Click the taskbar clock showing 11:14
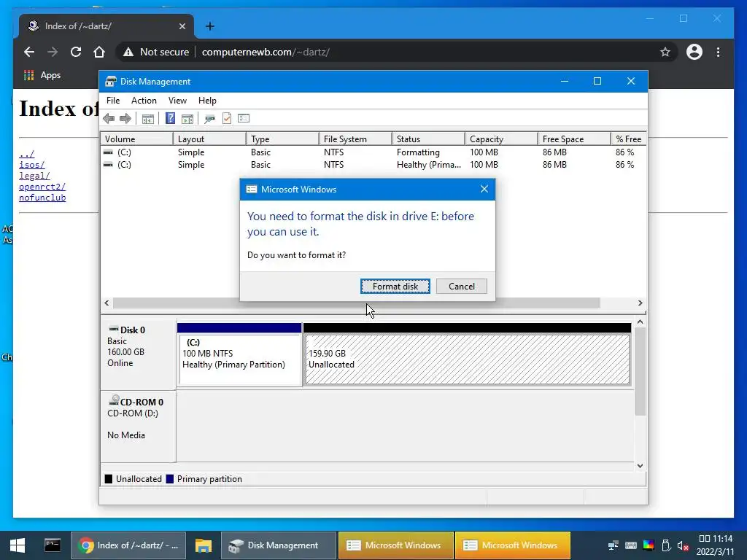Viewport: 747px width, 560px height. [x=716, y=545]
